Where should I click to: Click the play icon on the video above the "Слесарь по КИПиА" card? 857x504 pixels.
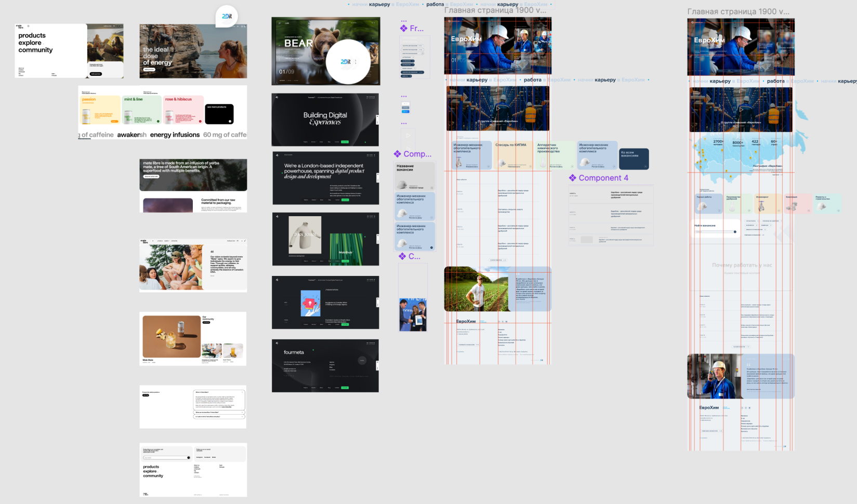[498, 108]
